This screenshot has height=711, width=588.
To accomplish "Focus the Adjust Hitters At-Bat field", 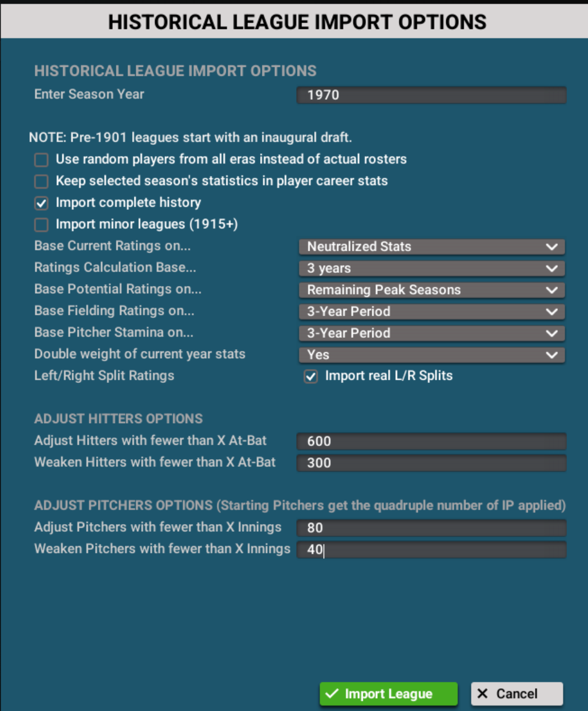I will coord(431,442).
